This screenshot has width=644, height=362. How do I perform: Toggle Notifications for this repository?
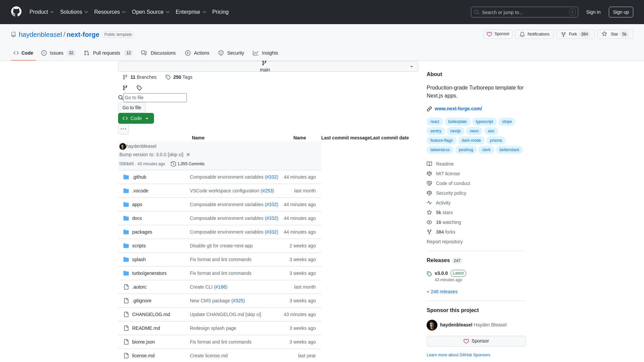pyautogui.click(x=534, y=34)
